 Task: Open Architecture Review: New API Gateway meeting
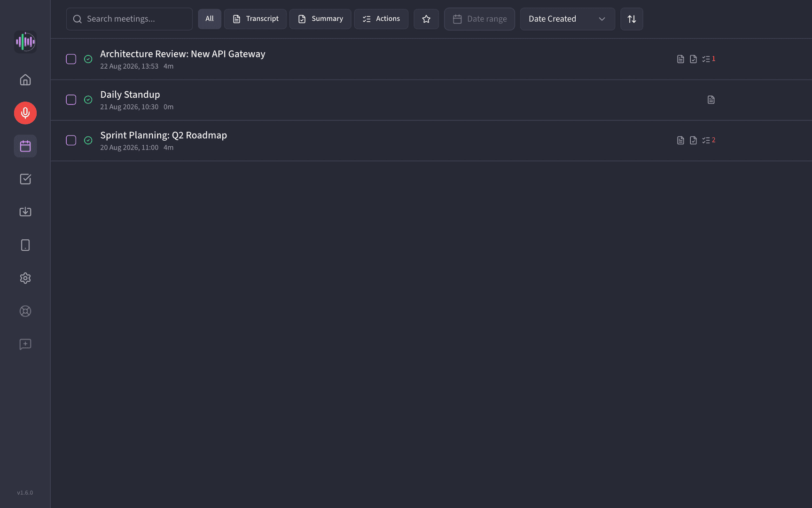pos(182,54)
